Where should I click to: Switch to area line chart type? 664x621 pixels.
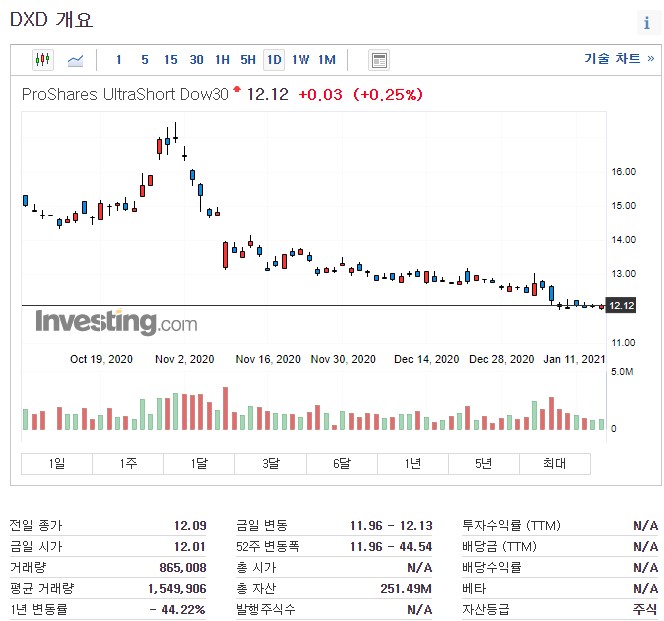(75, 60)
